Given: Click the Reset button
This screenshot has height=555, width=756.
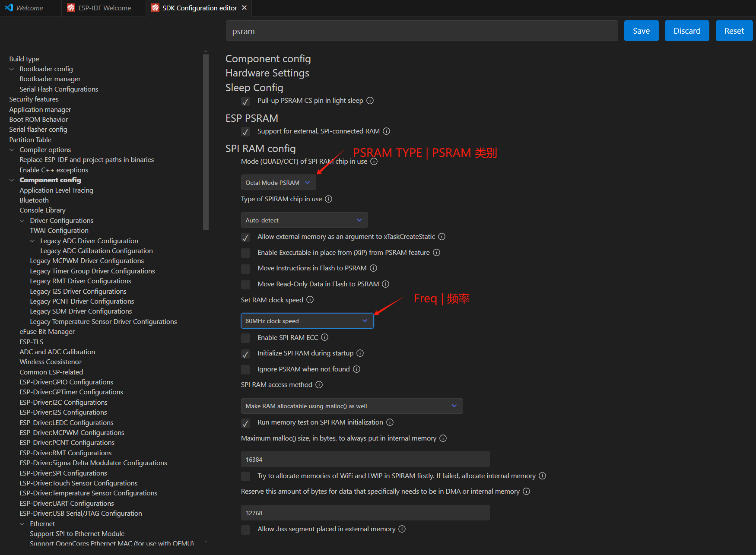Looking at the screenshot, I should (x=734, y=30).
